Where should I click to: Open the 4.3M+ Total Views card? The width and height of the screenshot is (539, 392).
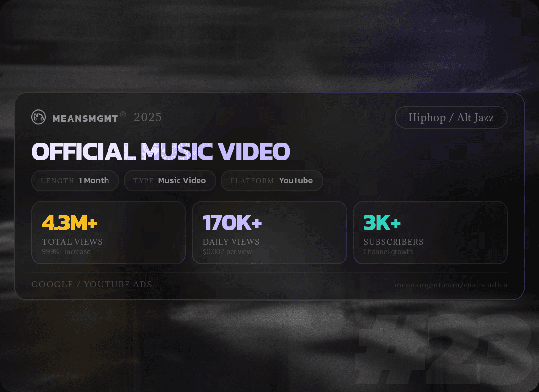[x=108, y=232]
